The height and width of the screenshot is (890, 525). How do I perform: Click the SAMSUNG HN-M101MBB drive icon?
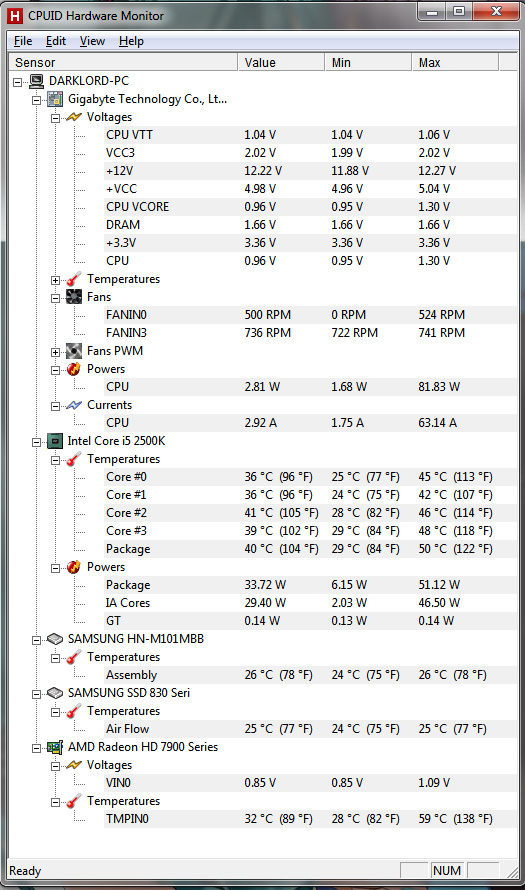click(x=55, y=639)
